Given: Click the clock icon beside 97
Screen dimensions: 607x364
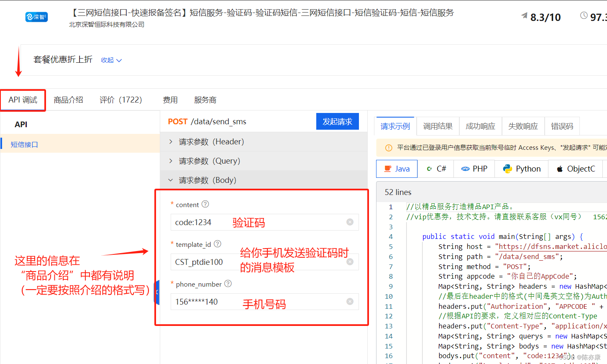Looking at the screenshot, I should (x=584, y=15).
